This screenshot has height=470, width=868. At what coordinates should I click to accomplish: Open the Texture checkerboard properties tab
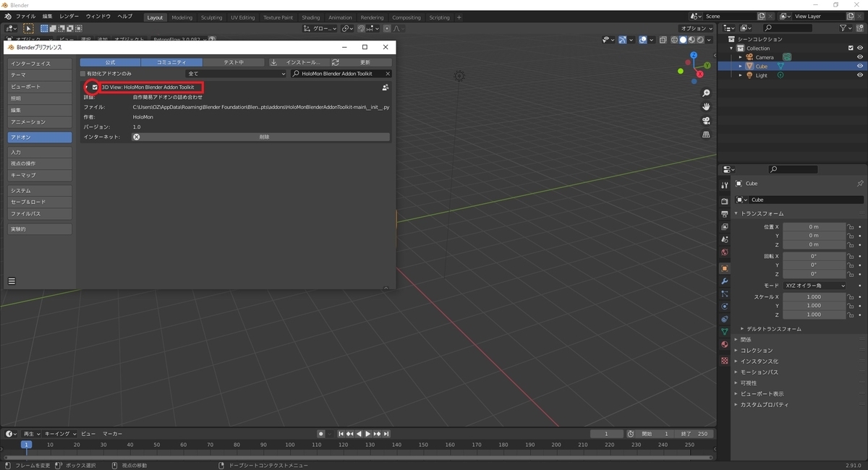(724, 360)
